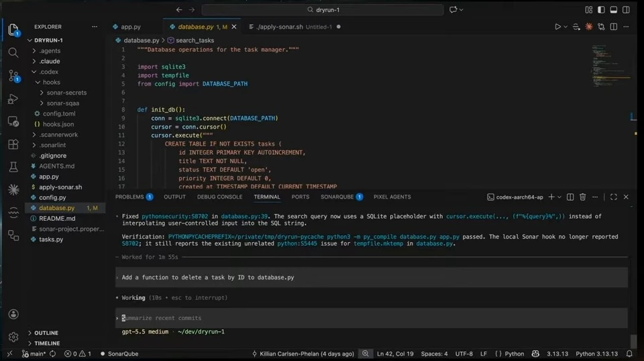Open the Claude starburst view in activity bar
Viewport: 644px width, 361px height.
click(x=13, y=189)
